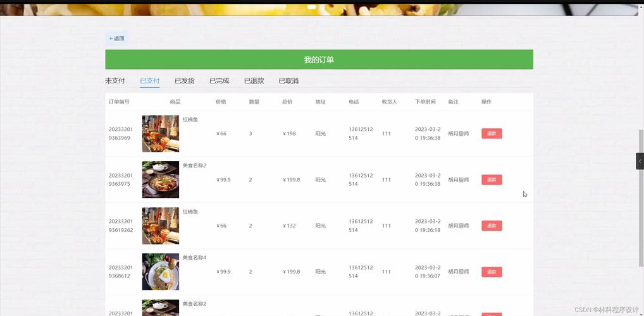This screenshot has height=316, width=644.
Task: Go to the 已取消 tab
Action: pos(288,81)
